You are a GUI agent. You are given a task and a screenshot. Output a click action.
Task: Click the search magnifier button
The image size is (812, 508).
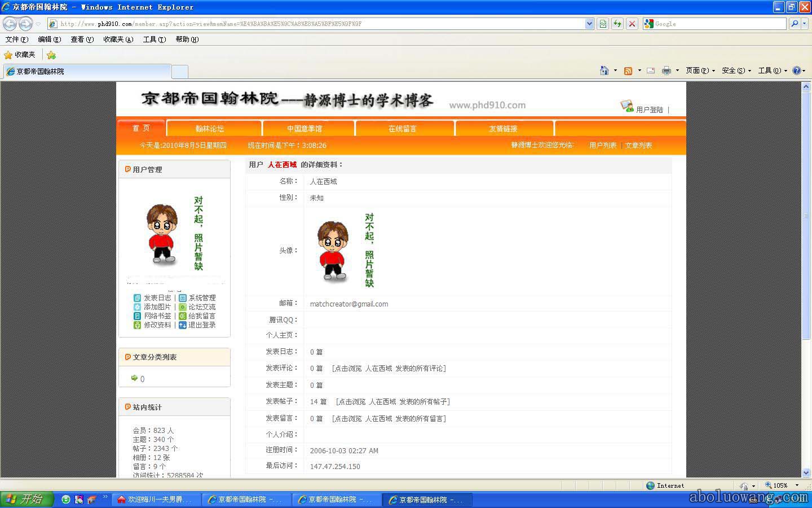tap(795, 24)
